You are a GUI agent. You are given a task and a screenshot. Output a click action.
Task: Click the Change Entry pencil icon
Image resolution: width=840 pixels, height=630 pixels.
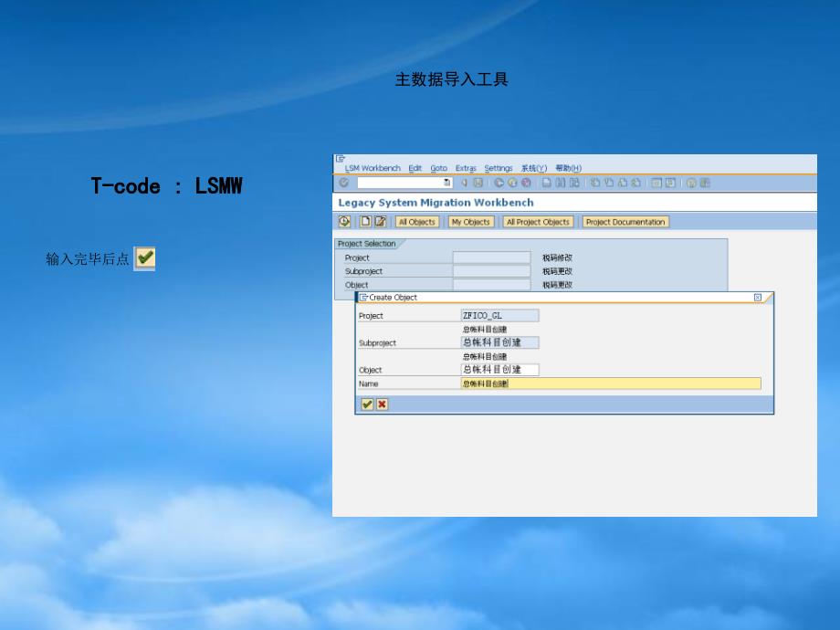tap(380, 221)
